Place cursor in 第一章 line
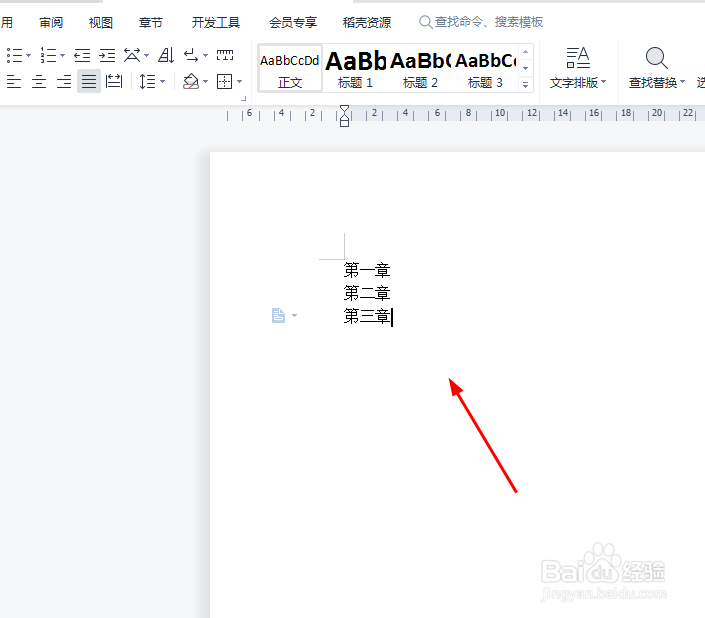 pos(367,270)
